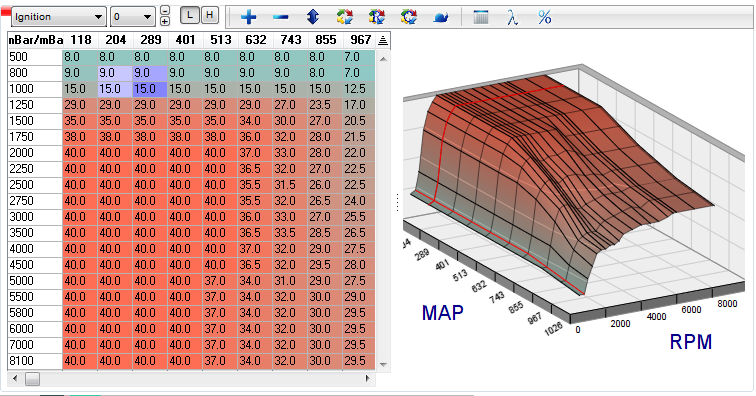The image size is (756, 396).
Task: Click the blue minus decrease-values icon
Action: pyautogui.click(x=280, y=17)
